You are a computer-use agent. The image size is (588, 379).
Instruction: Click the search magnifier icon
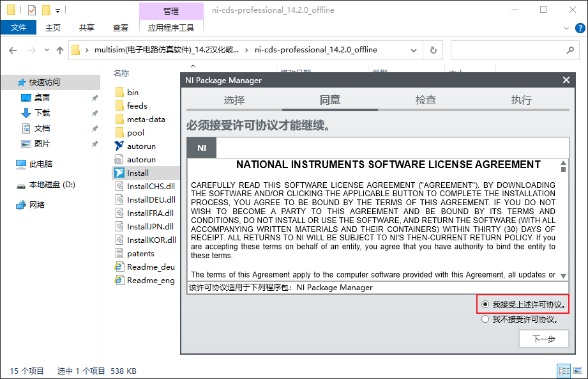pos(570,50)
